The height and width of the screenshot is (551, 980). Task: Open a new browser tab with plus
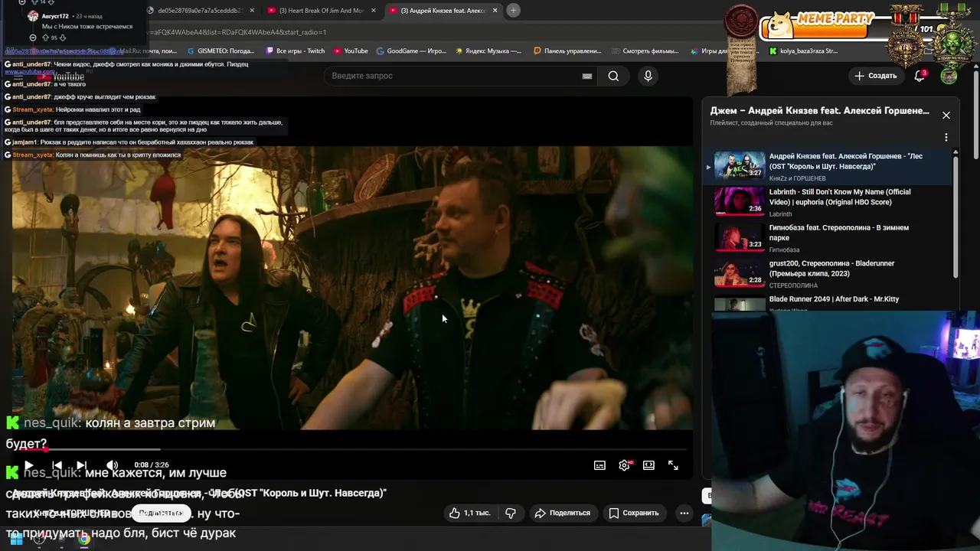click(514, 11)
